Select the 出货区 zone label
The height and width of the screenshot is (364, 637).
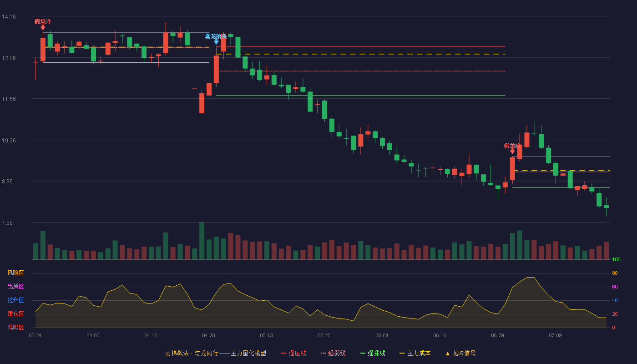pos(15,287)
